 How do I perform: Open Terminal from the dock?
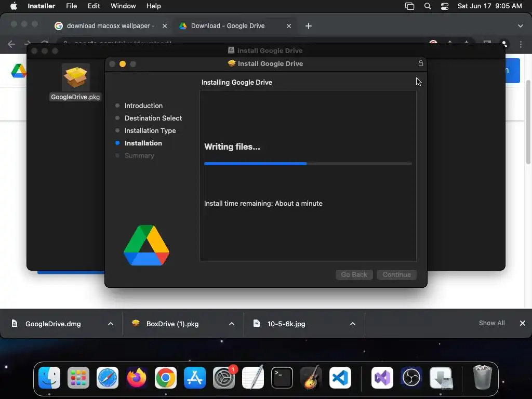pos(282,378)
